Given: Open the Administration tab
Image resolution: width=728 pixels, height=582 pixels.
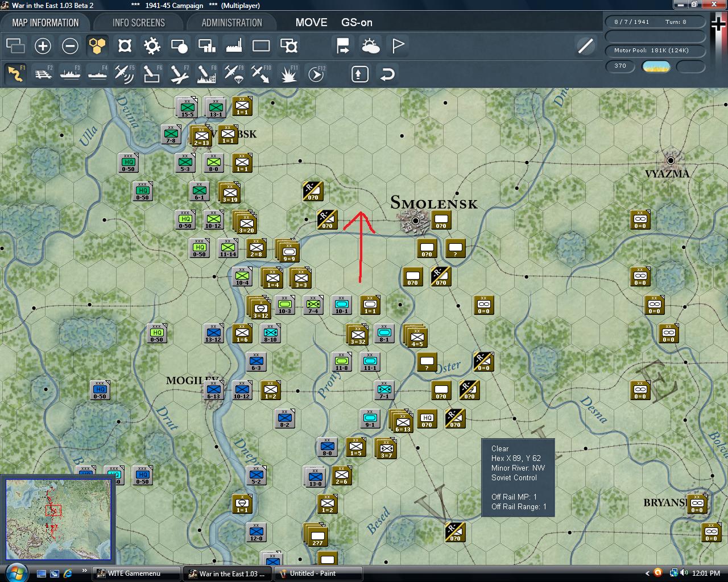Looking at the screenshot, I should point(231,23).
